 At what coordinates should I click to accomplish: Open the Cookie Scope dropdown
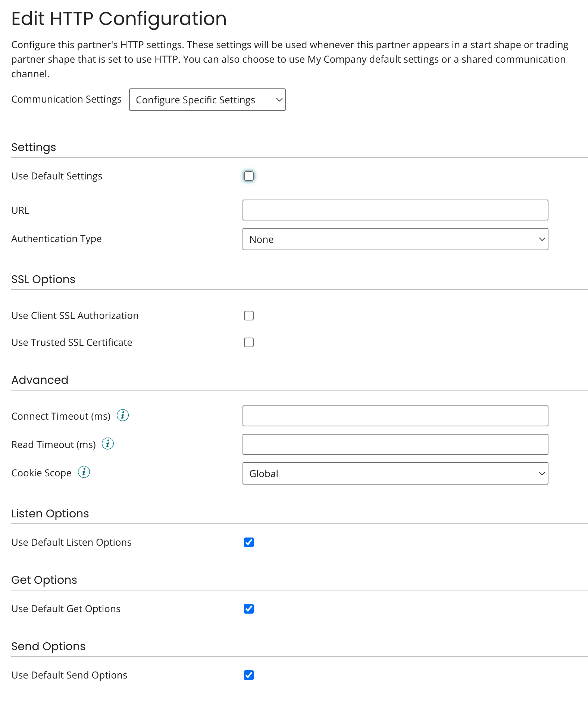(395, 473)
